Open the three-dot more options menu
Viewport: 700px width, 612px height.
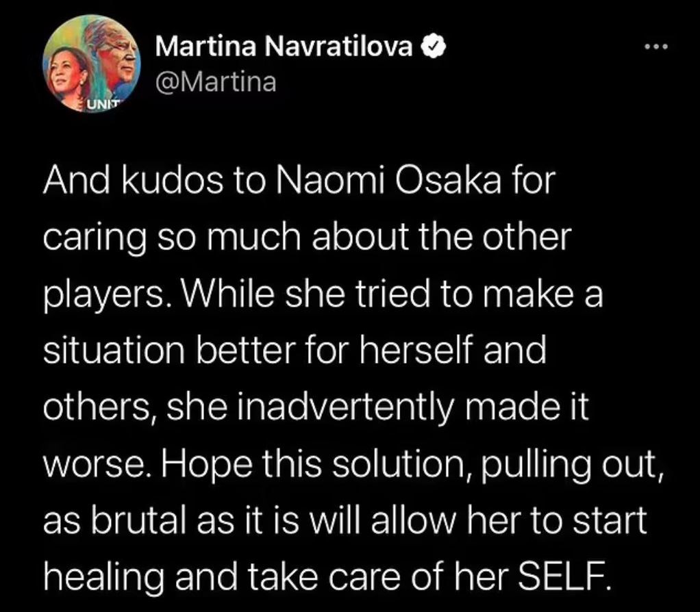click(x=656, y=47)
